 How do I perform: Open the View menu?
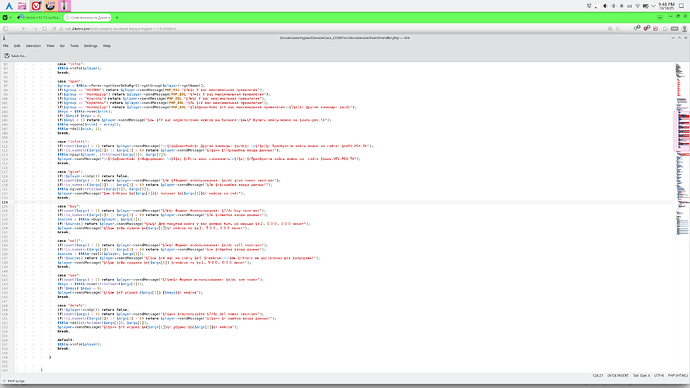tap(50, 46)
